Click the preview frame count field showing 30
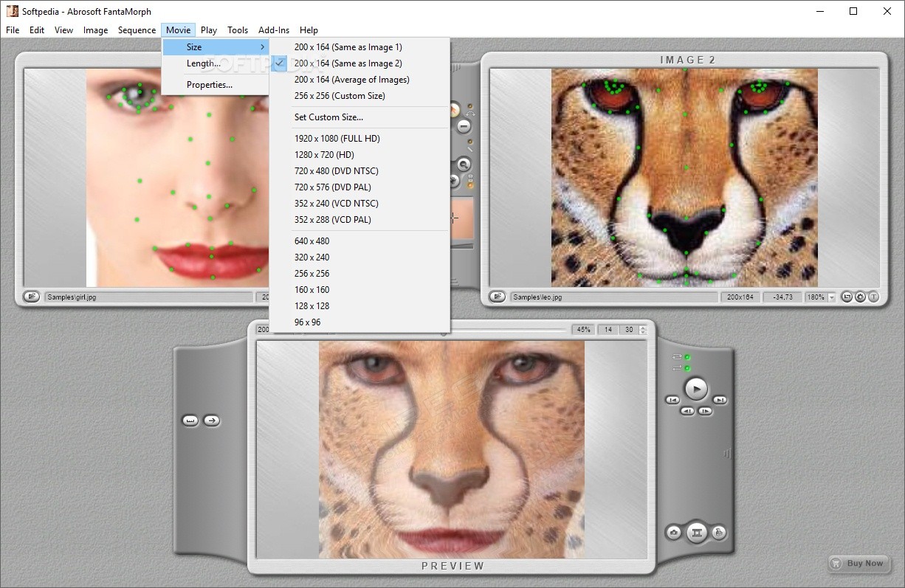905x588 pixels. [x=629, y=330]
